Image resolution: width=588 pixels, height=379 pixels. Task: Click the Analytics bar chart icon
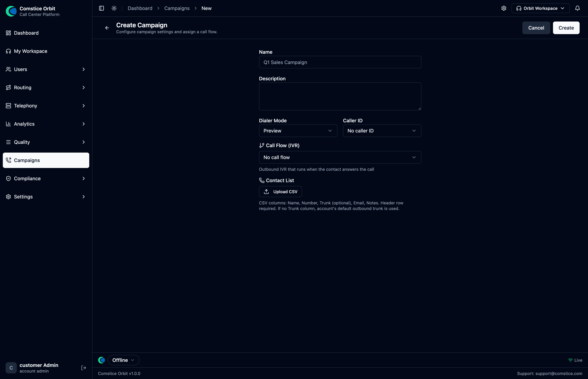8,124
